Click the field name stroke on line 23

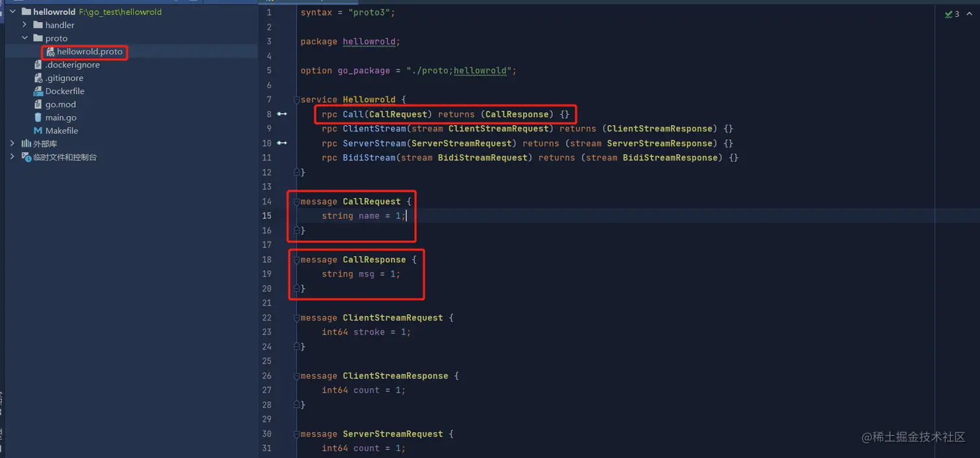coord(369,332)
